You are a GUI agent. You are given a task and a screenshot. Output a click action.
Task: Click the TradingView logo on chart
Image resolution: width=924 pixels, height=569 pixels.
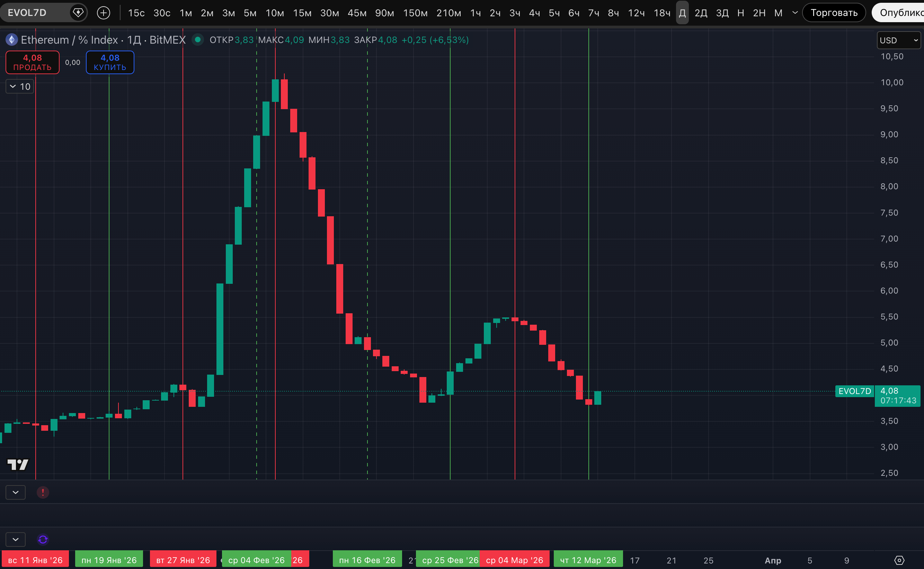click(x=18, y=465)
